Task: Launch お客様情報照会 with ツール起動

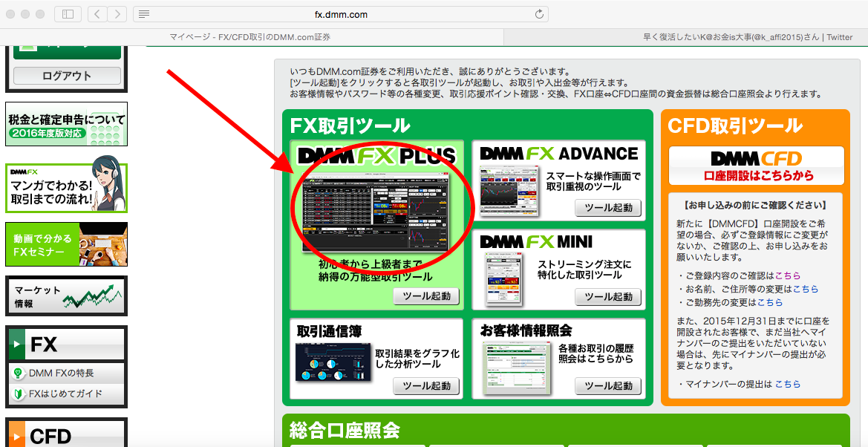Action: tap(608, 385)
